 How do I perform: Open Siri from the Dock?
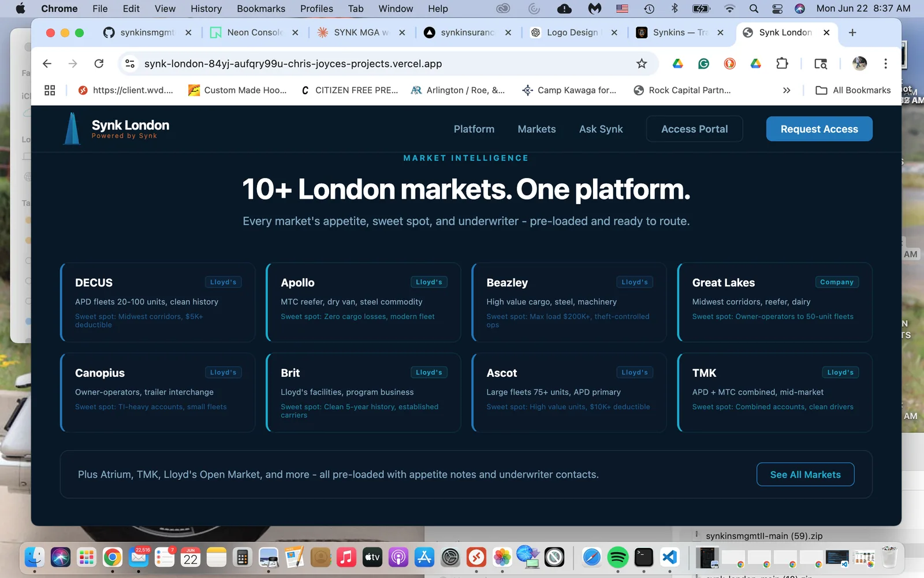(61, 557)
